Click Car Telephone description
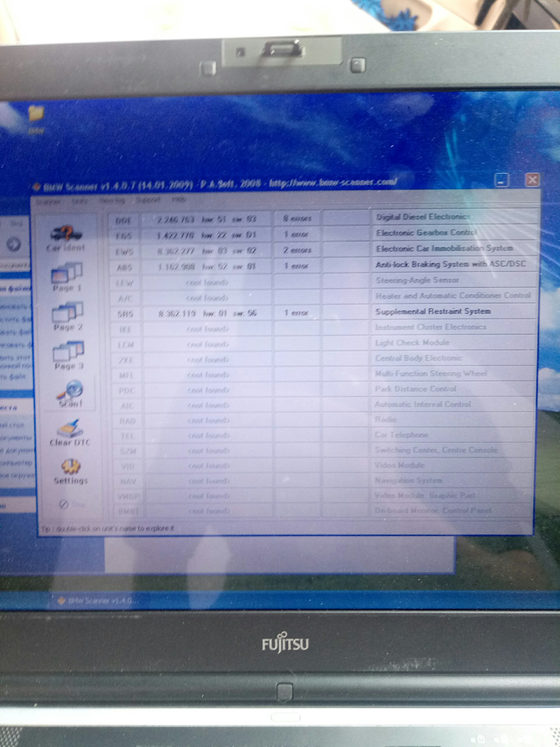Screen dimensions: 560x747 (401, 435)
